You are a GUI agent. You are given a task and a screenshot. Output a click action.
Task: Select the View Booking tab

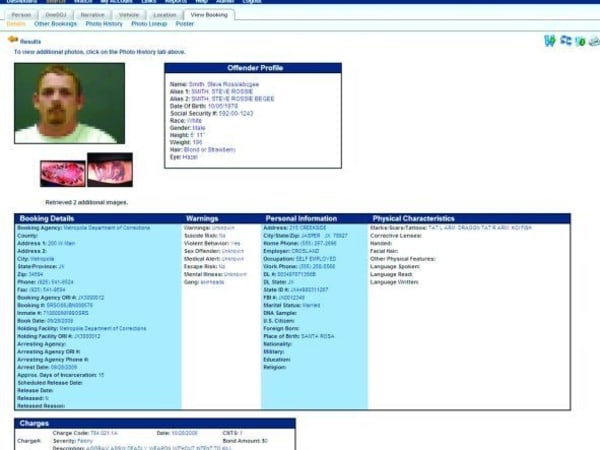tap(209, 15)
